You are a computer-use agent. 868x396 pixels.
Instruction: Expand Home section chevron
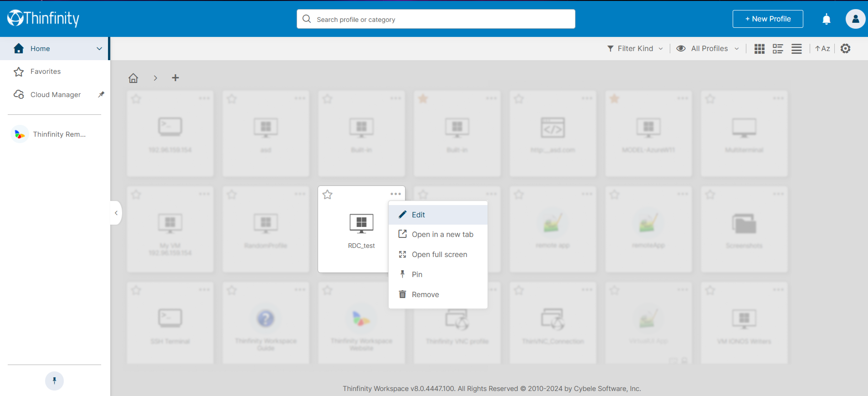pos(99,49)
